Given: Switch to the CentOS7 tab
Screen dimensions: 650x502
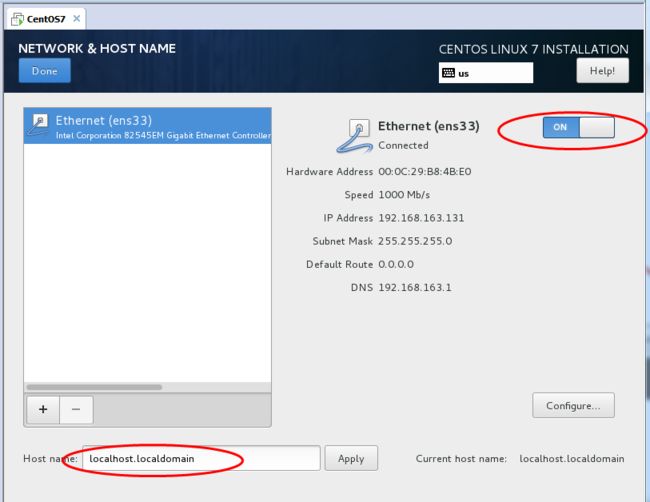Looking at the screenshot, I should pyautogui.click(x=46, y=19).
